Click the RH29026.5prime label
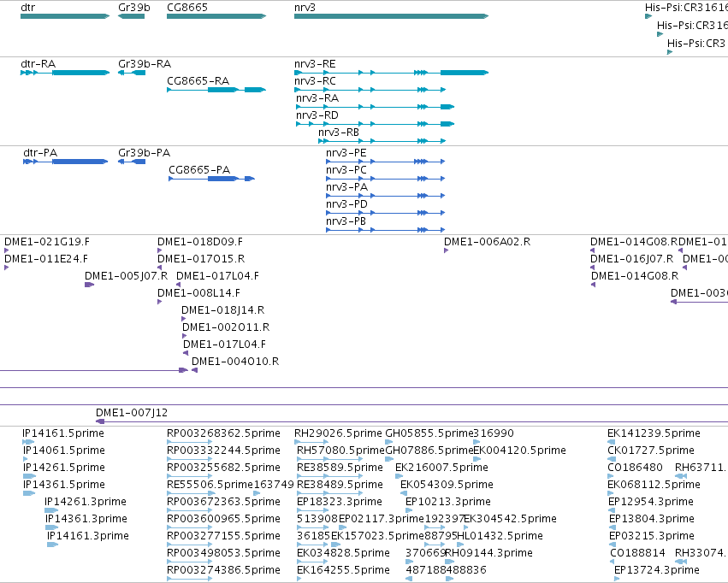Image resolution: width=728 pixels, height=583 pixels. click(x=338, y=433)
